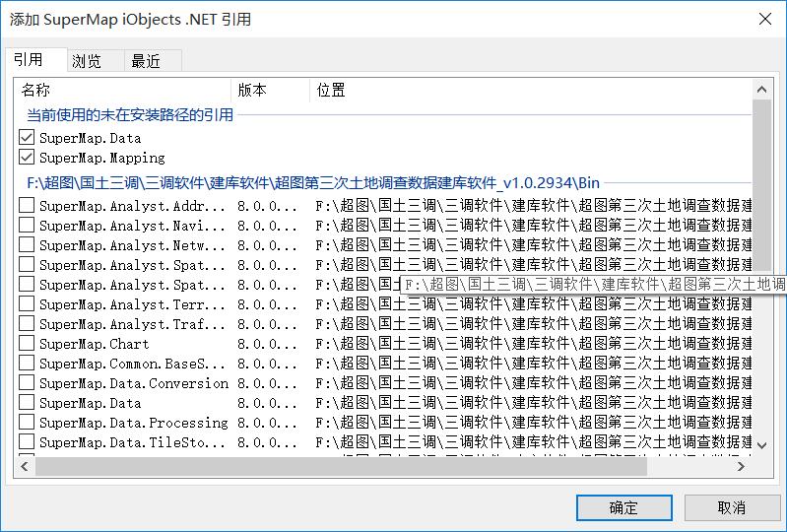Close the 添加 SuperMap iObjects .NET 引用 dialog
Screen dimensions: 787x532
click(x=765, y=19)
